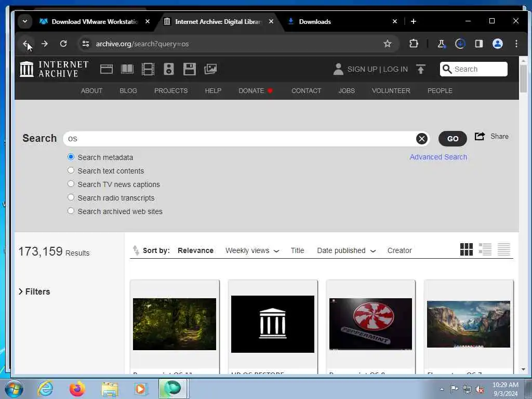Open the PROJECTS menu item
This screenshot has width=532, height=399.
tap(171, 91)
